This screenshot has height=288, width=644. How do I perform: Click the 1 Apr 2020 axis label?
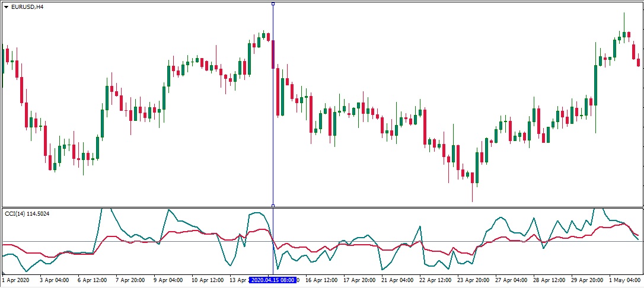tap(16, 280)
